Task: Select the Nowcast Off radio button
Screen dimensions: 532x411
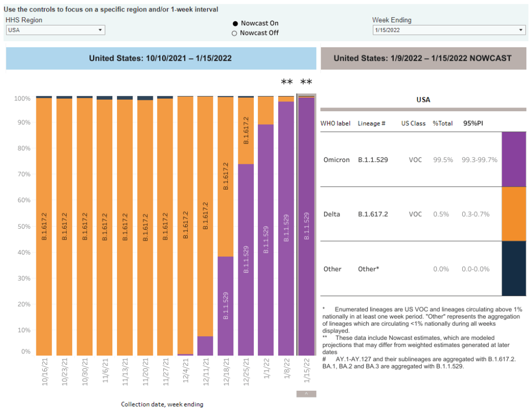Action: [235, 33]
